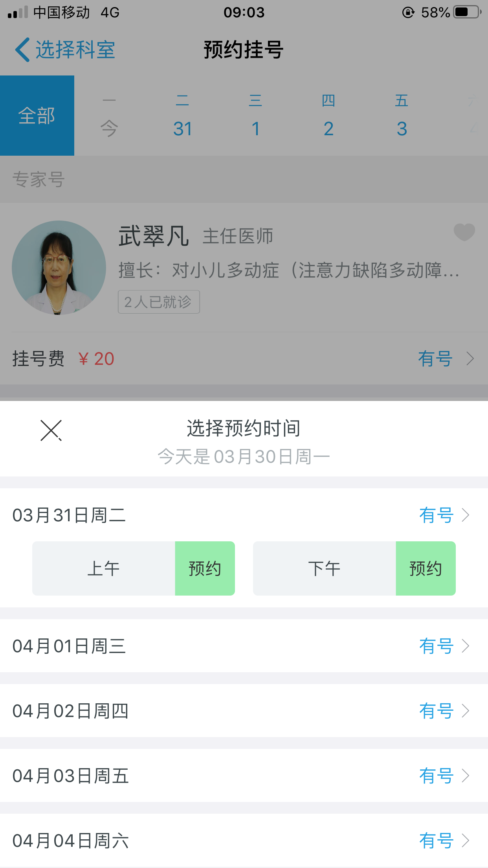
Task: Choose Thursday 2 in date bar
Action: tap(328, 116)
